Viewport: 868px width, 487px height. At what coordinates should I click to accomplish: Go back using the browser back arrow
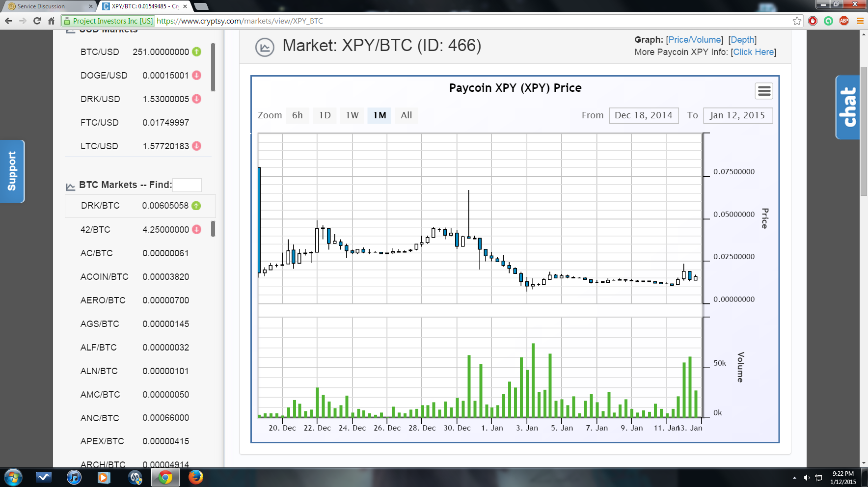[x=8, y=21]
